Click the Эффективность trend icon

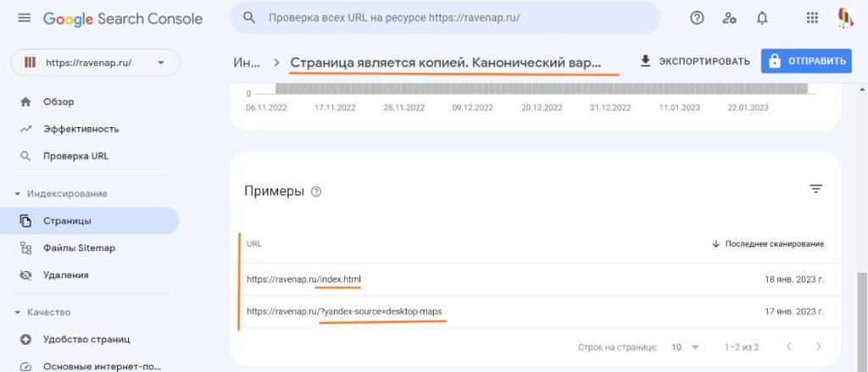tap(25, 129)
